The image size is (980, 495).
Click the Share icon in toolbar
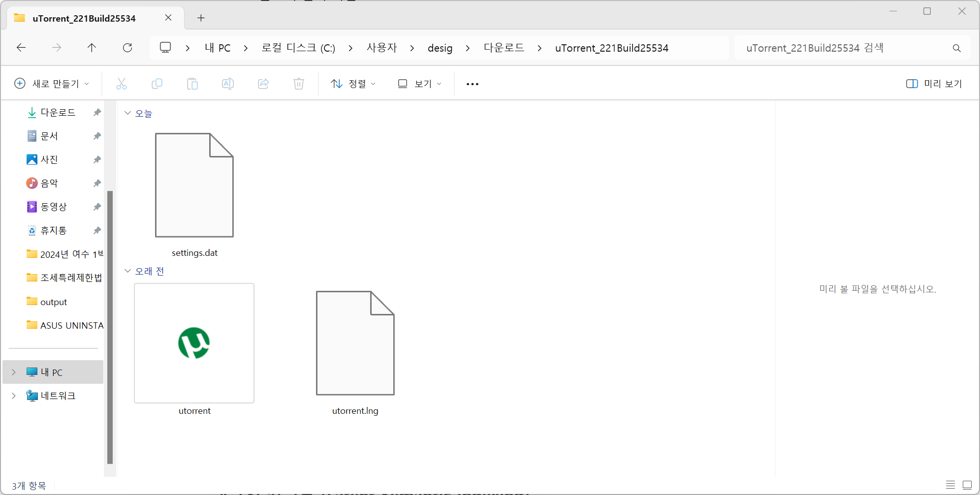coord(263,84)
